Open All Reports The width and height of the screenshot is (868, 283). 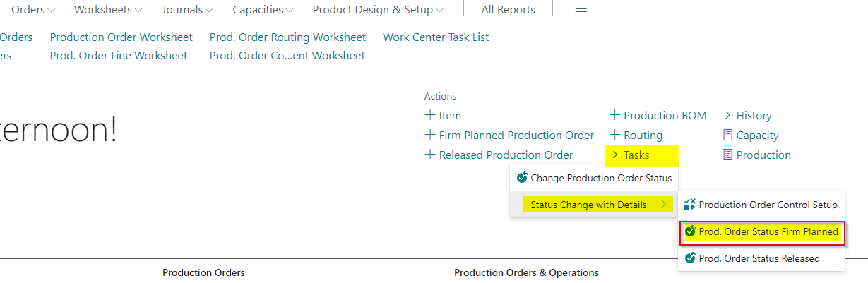coord(508,10)
